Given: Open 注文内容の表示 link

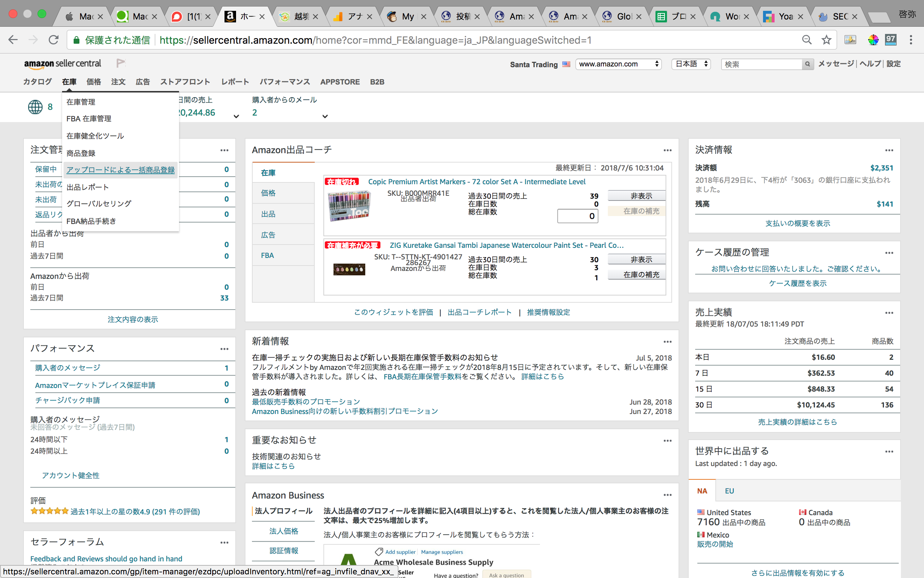Looking at the screenshot, I should 132,320.
